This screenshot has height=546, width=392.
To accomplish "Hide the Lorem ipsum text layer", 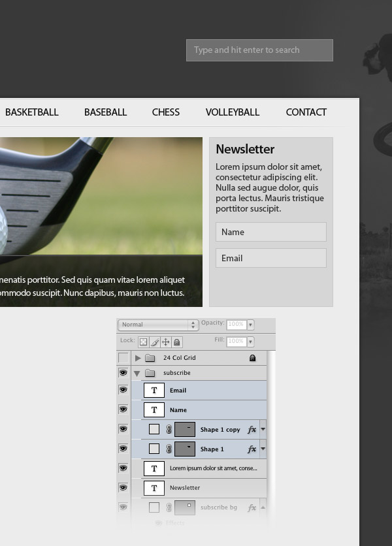I will 123,468.
